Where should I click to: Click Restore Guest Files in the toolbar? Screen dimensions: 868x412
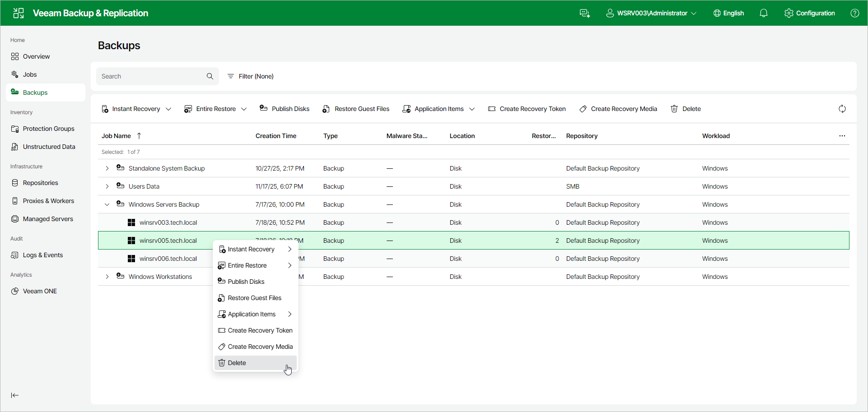pyautogui.click(x=356, y=109)
